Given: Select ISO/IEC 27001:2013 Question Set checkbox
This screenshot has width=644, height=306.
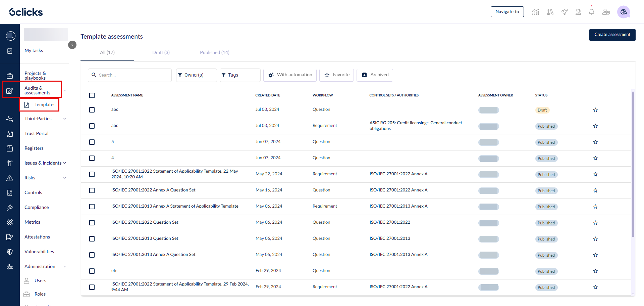Looking at the screenshot, I should [x=92, y=239].
